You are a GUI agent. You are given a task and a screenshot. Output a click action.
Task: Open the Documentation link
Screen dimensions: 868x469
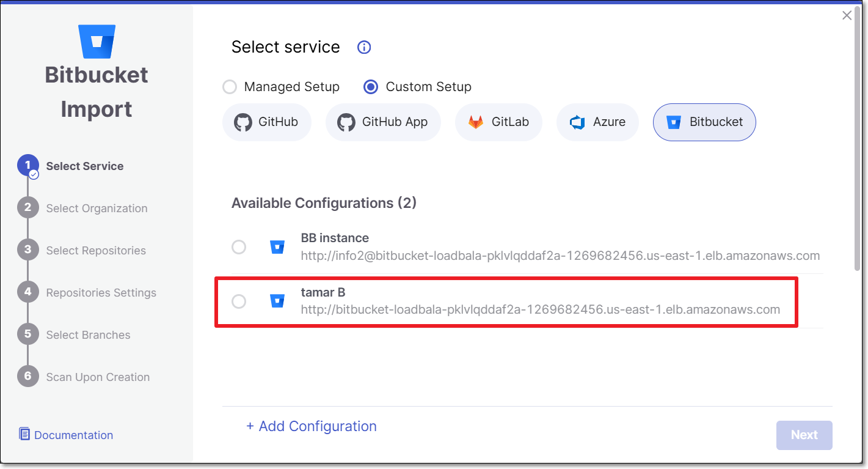coord(73,435)
